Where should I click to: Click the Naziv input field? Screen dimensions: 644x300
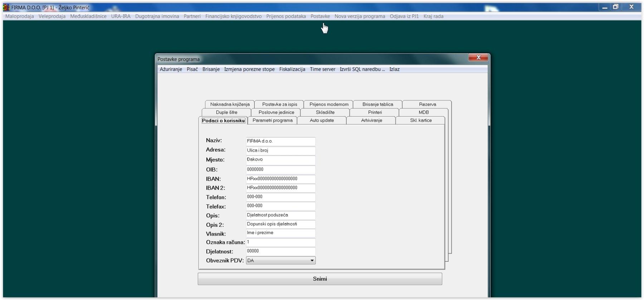click(x=280, y=141)
